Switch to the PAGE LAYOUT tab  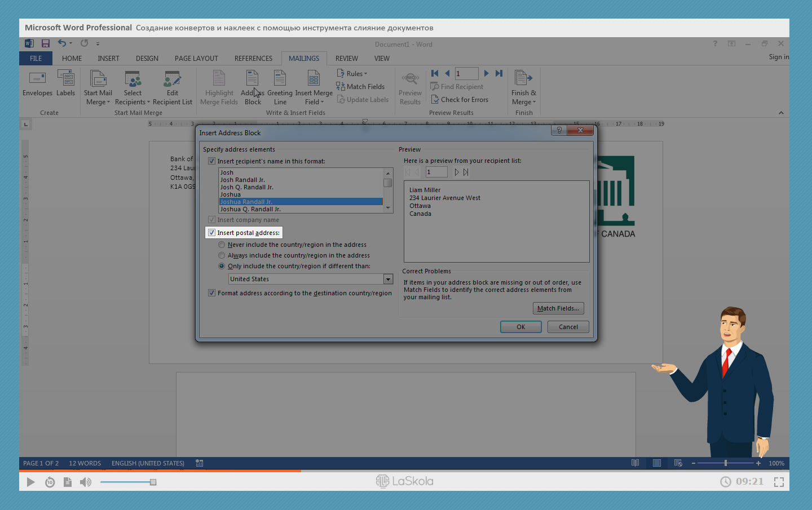[x=196, y=59]
